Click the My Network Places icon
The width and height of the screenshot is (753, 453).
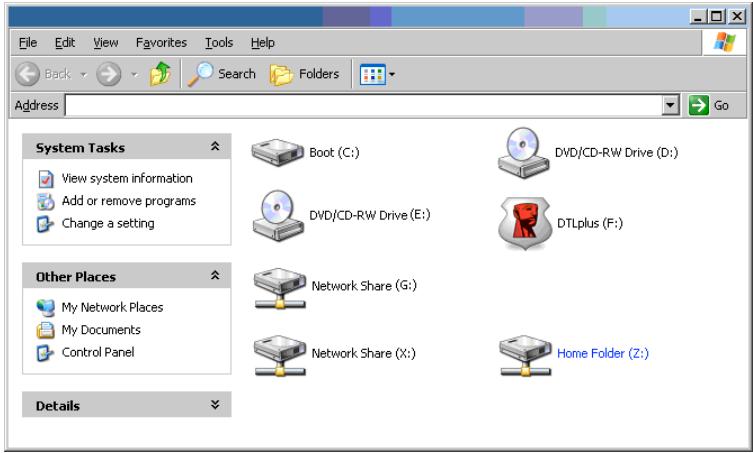click(46, 307)
